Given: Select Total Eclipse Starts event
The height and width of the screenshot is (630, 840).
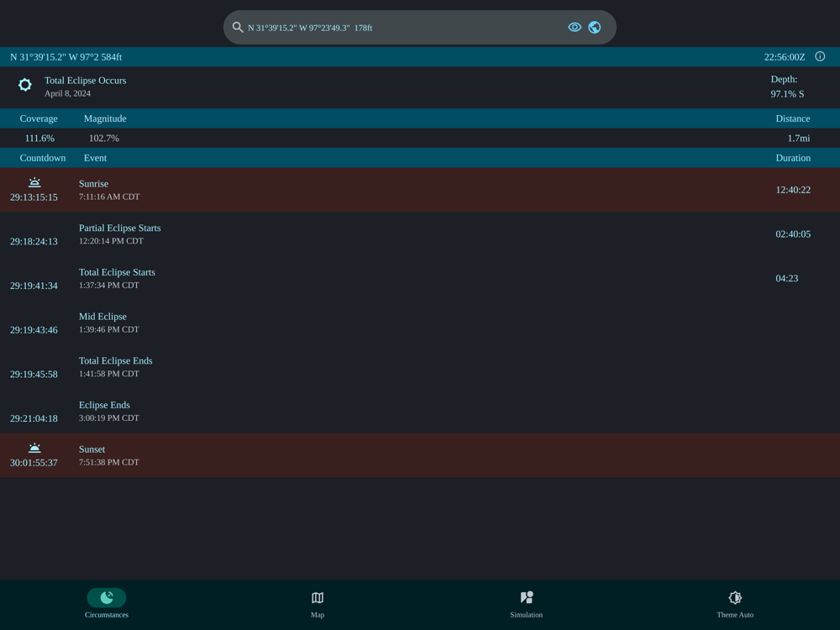Looking at the screenshot, I should click(x=117, y=272).
